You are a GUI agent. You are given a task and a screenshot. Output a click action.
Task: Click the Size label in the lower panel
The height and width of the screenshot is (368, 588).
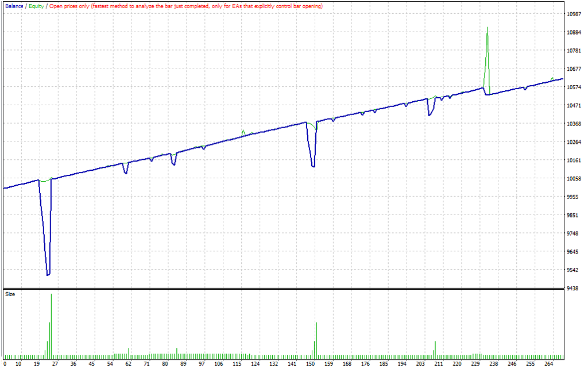click(x=10, y=294)
